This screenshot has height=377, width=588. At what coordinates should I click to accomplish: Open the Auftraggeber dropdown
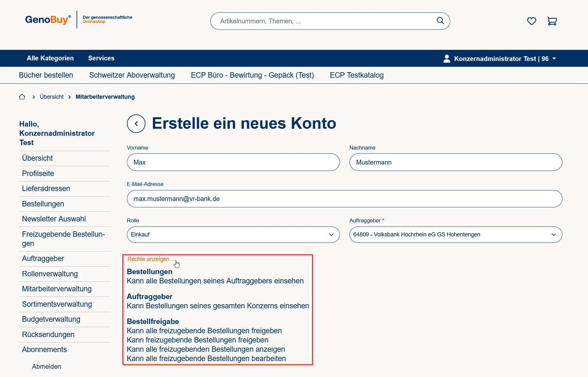[x=456, y=235]
